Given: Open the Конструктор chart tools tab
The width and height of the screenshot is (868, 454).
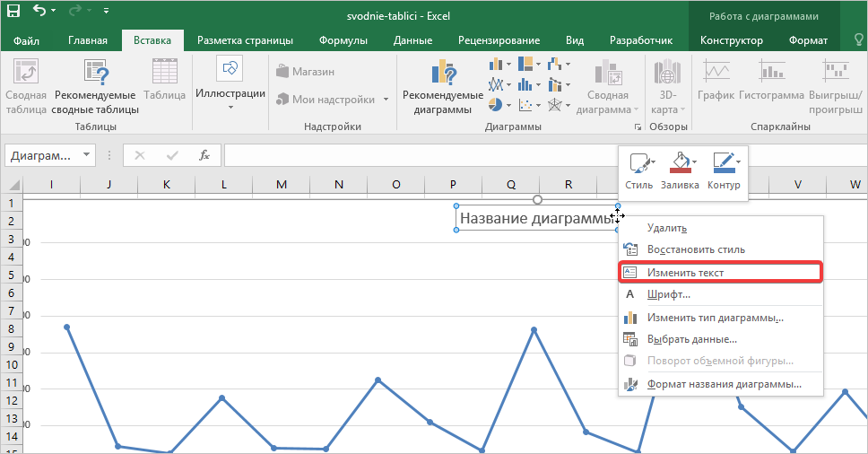Looking at the screenshot, I should coord(731,40).
